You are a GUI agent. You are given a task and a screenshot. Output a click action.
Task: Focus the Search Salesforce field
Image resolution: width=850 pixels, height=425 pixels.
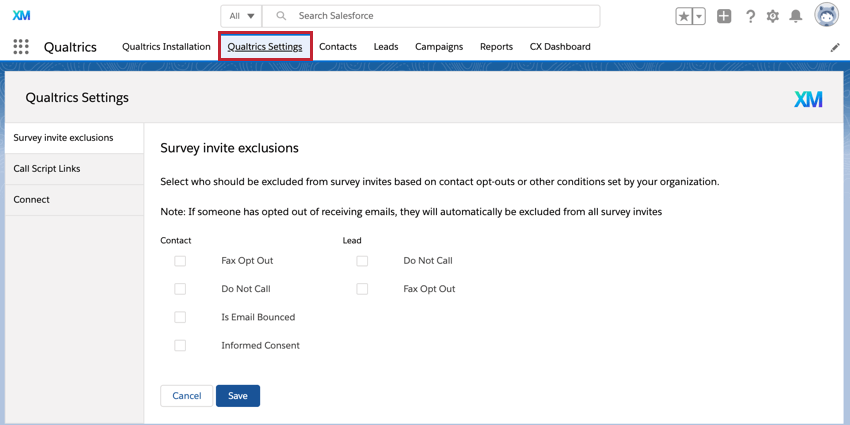pos(440,16)
